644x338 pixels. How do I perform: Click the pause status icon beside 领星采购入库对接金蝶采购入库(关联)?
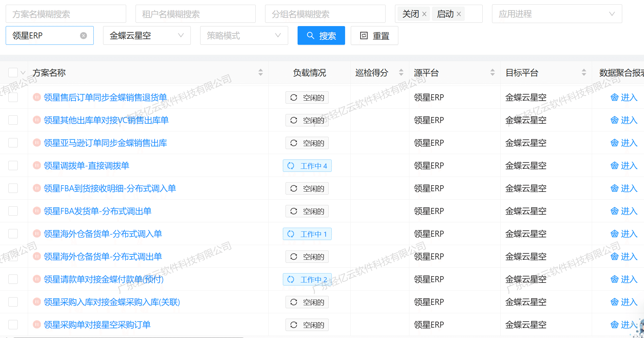click(x=37, y=302)
